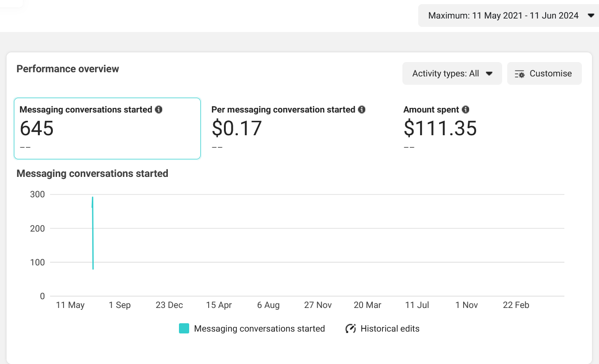Viewport: 599px width, 364px height.
Task: Click the 11 May axis label
Action: (x=70, y=305)
